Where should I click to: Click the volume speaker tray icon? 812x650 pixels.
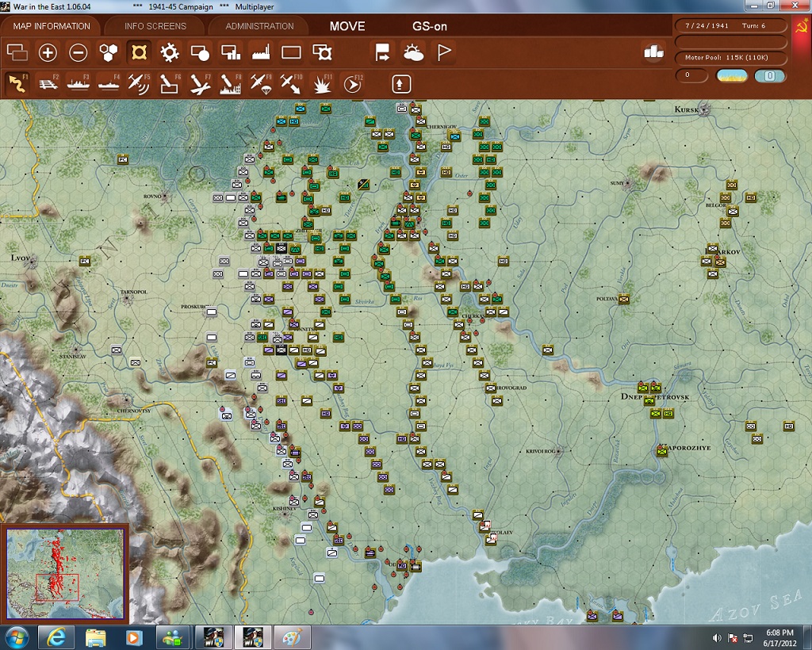coord(717,638)
